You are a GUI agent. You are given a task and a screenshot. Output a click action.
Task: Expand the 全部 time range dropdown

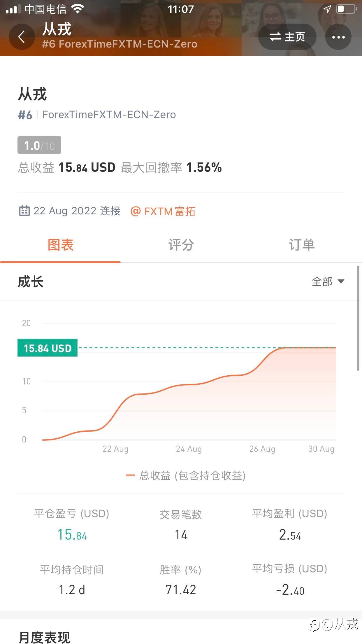(328, 282)
